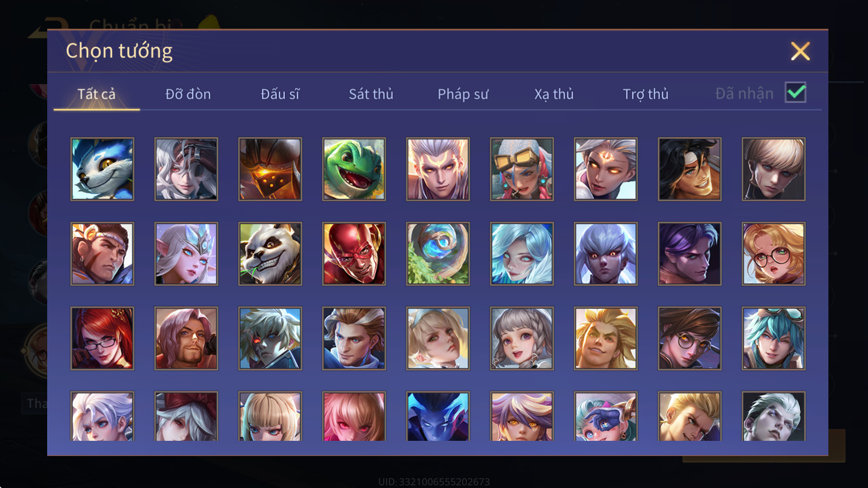Switch to the Pháp sư tab
868x488 pixels.
[x=463, y=94]
